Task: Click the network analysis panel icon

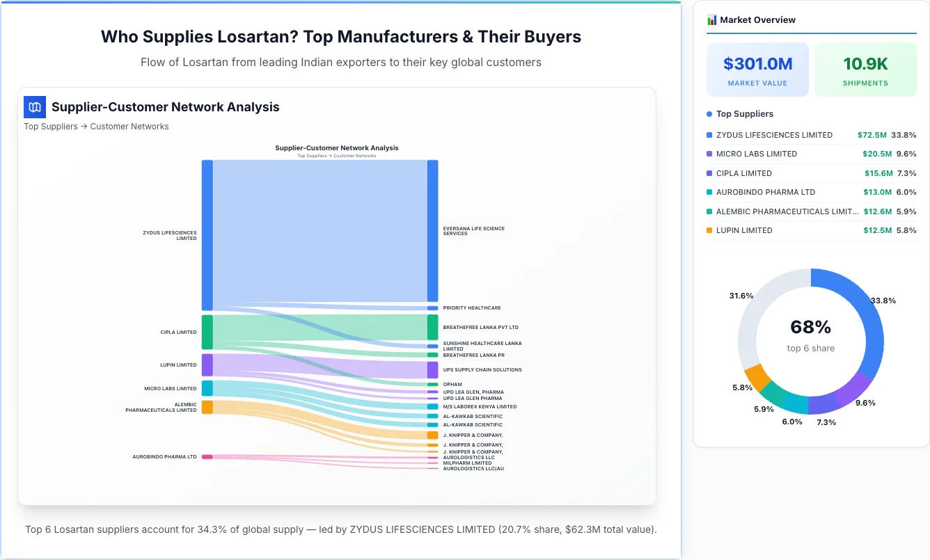Action: (34, 107)
